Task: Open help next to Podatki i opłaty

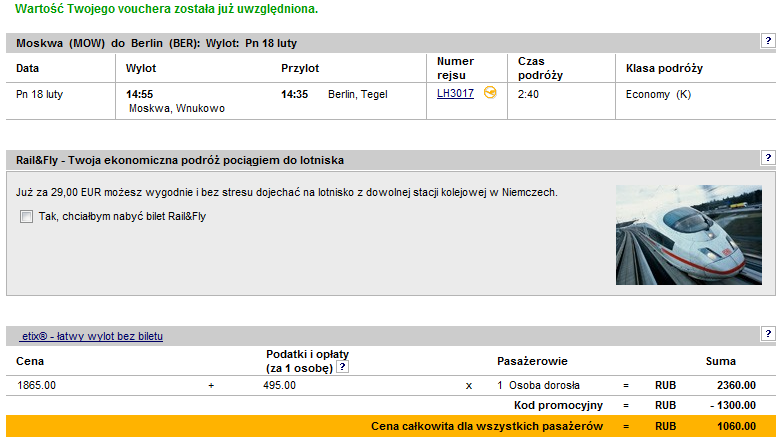Action: (x=342, y=367)
